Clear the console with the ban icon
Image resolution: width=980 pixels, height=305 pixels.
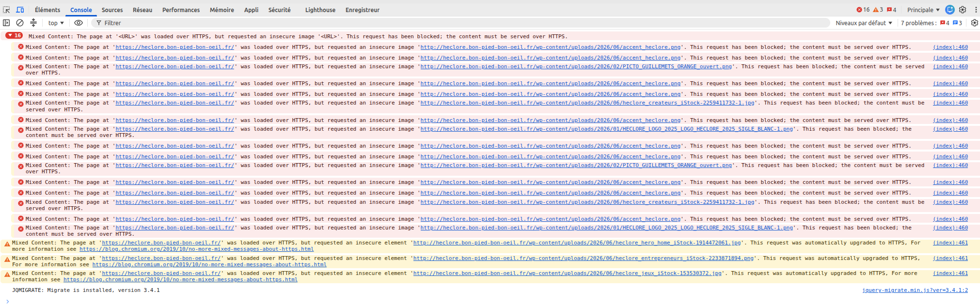pyautogui.click(x=20, y=23)
